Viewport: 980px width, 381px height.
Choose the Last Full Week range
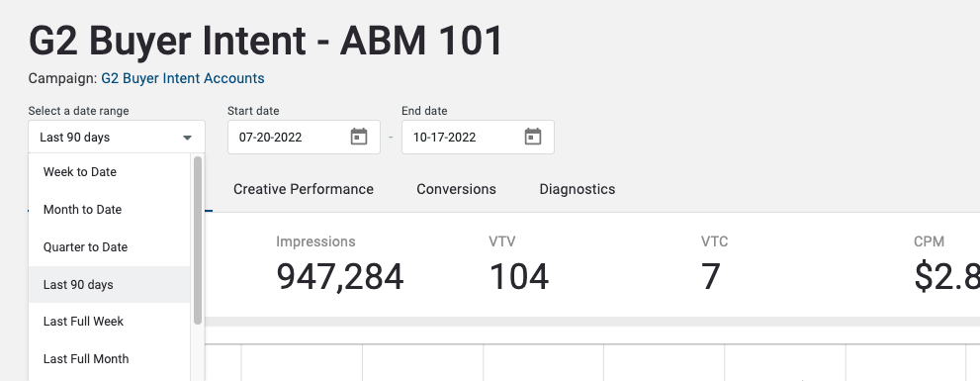[110, 322]
